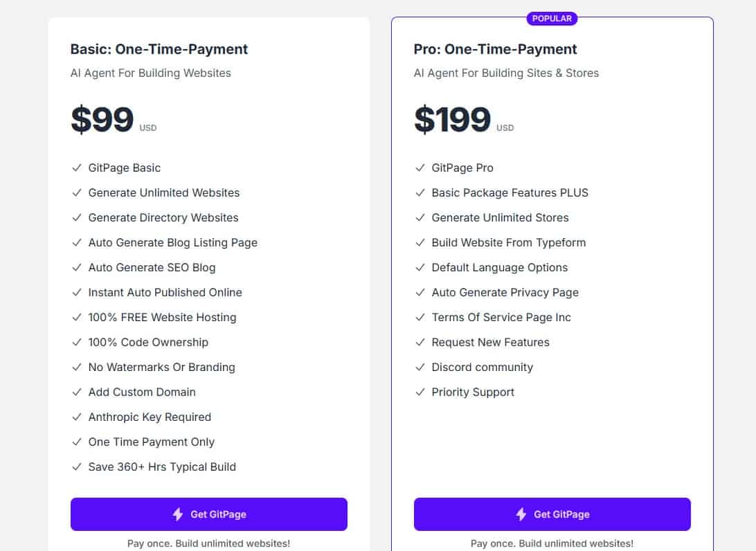
Task: Click the $199 USD price label
Action: tap(462, 119)
